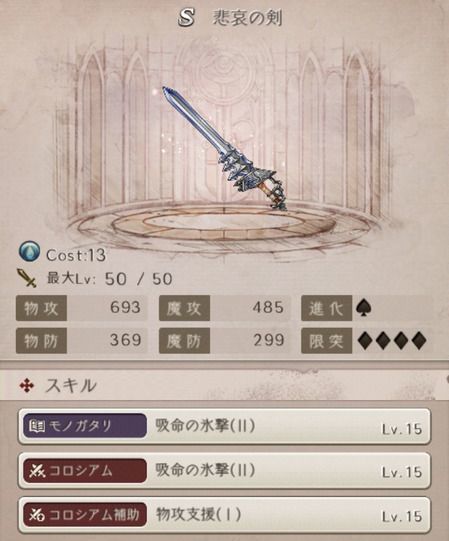Tap the コロシアム補助 sword icon
Viewport: 449px width, 541px height.
[x=37, y=515]
